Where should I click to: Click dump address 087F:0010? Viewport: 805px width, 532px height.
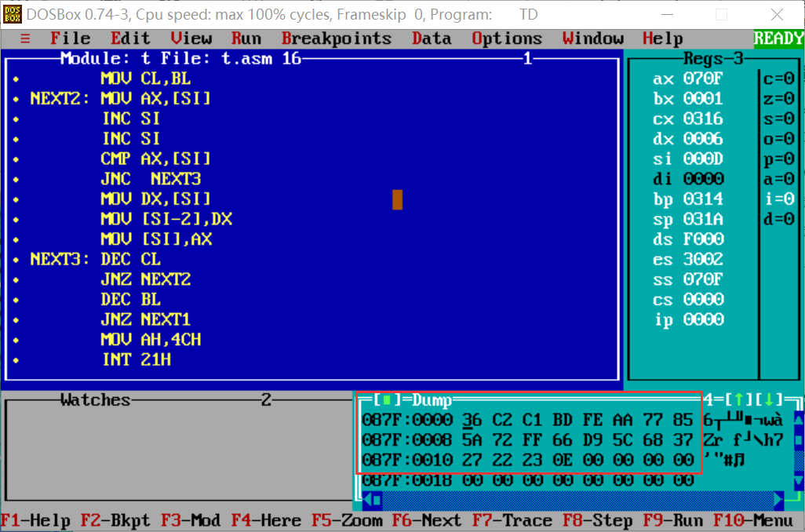(x=407, y=460)
